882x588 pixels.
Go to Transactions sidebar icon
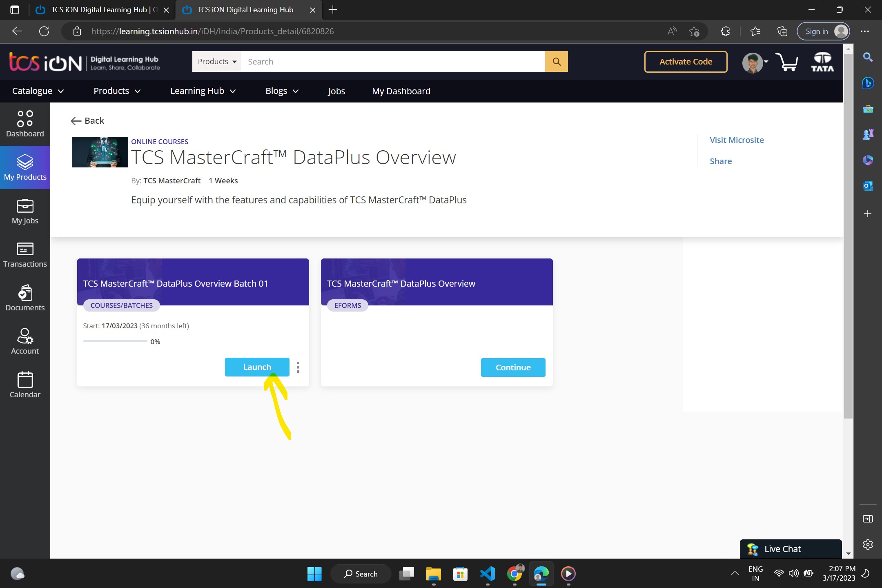pyautogui.click(x=25, y=254)
